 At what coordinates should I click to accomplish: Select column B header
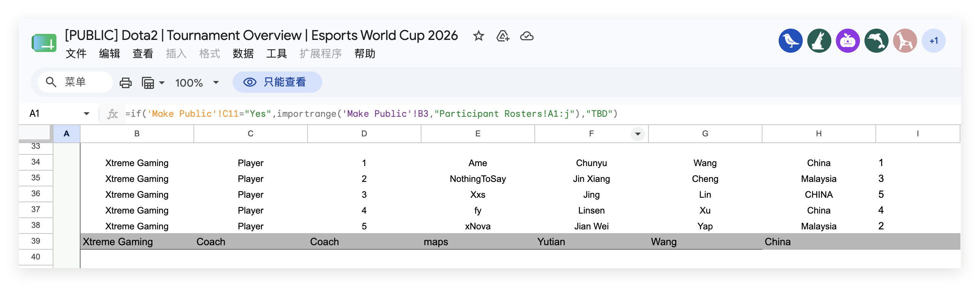[137, 134]
